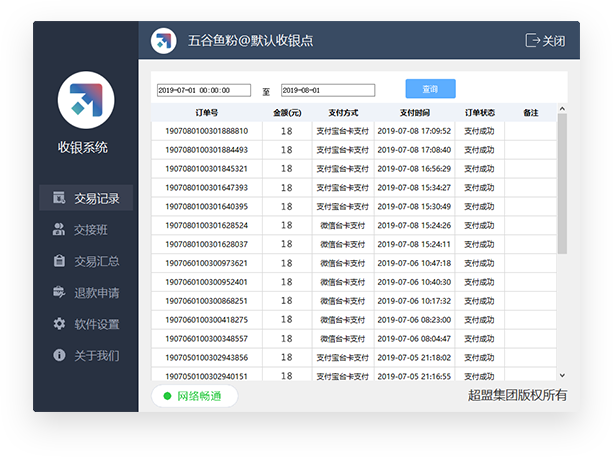613x457 pixels.
Task: Select order number 1907060100300418275
Action: point(206,320)
